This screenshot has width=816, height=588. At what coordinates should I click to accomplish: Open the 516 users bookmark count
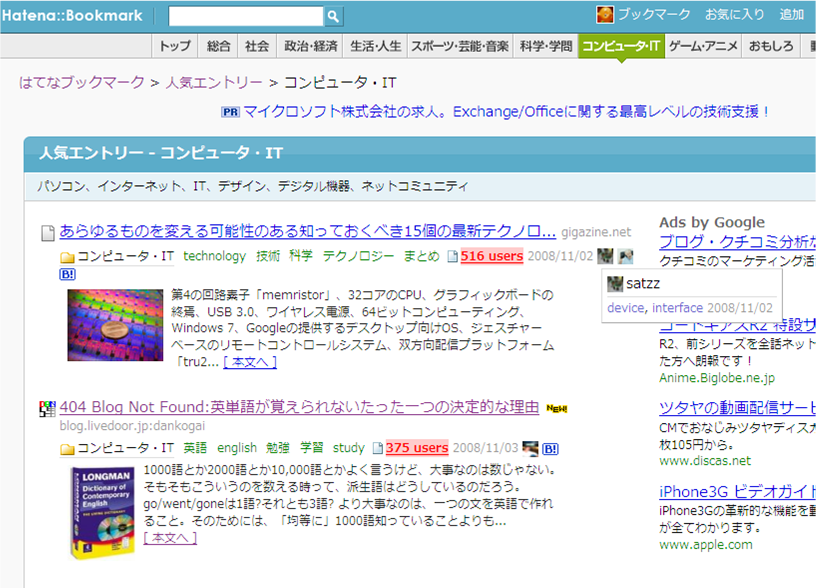(492, 256)
